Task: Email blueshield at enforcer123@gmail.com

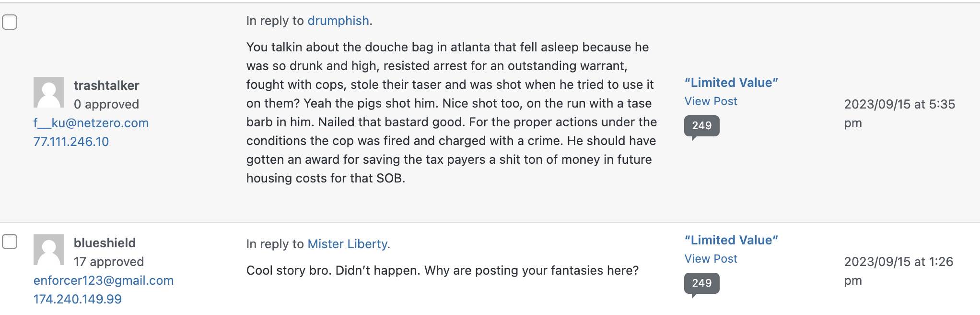Action: 104,280
